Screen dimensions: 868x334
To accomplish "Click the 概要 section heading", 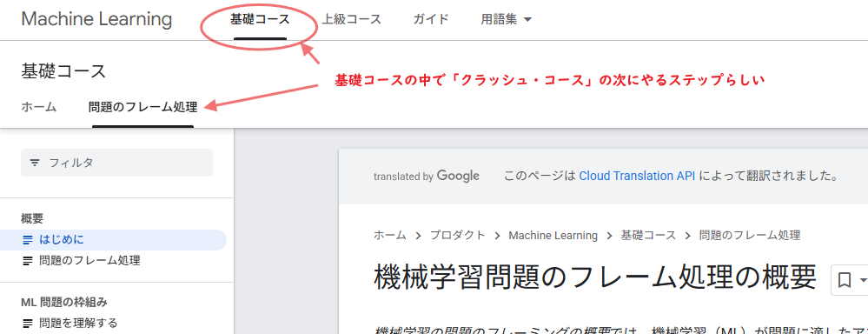I will tap(32, 219).
